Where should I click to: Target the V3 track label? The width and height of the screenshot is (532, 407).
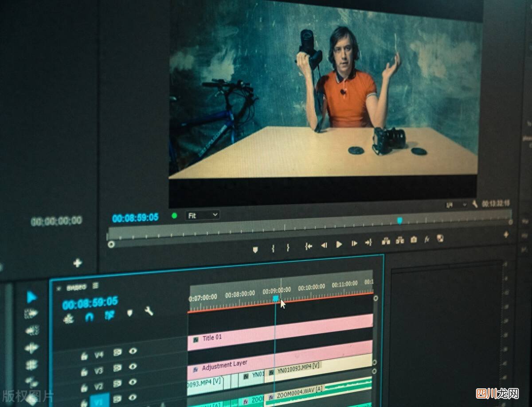click(x=99, y=371)
